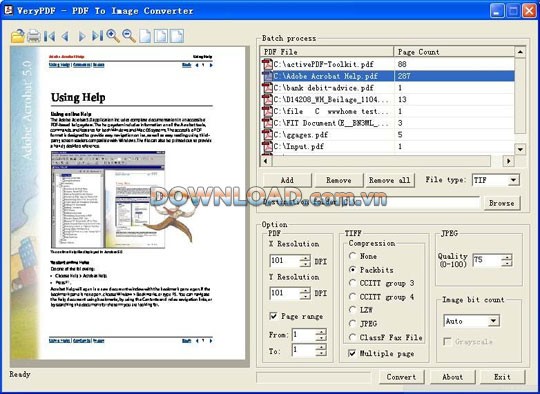Screen dimensions: 540x394
Task: Click the PDF icon of bank debit-advice.pdf
Action: [267, 87]
